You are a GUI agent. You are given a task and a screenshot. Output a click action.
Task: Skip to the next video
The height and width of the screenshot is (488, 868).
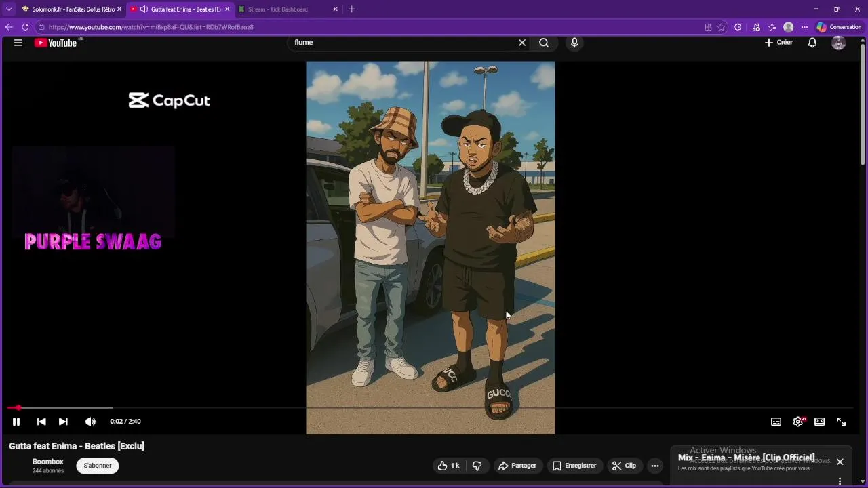tap(63, 422)
